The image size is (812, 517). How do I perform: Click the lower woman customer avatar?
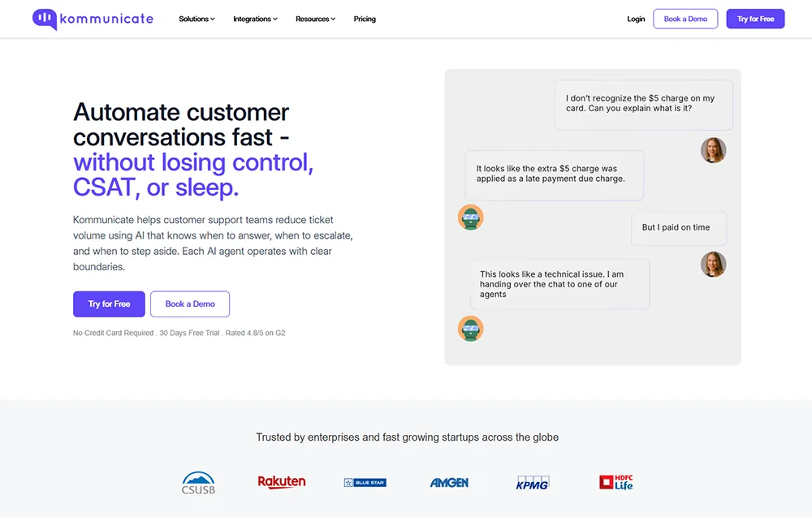(x=714, y=265)
